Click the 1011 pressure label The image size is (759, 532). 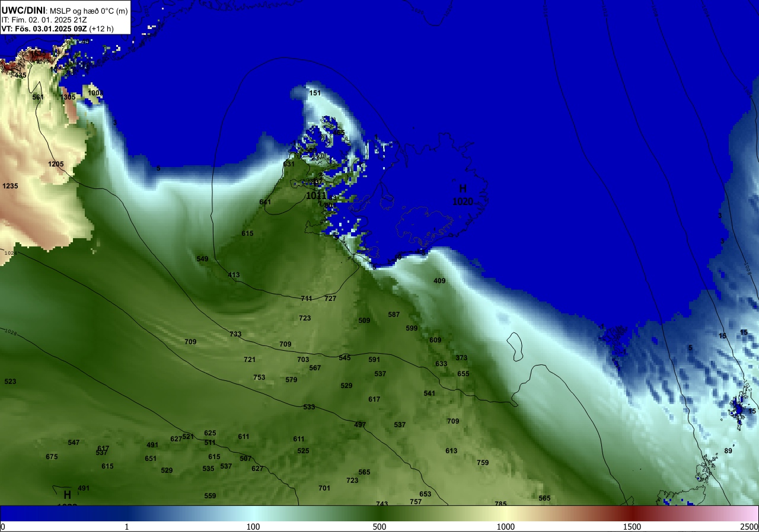(315, 196)
